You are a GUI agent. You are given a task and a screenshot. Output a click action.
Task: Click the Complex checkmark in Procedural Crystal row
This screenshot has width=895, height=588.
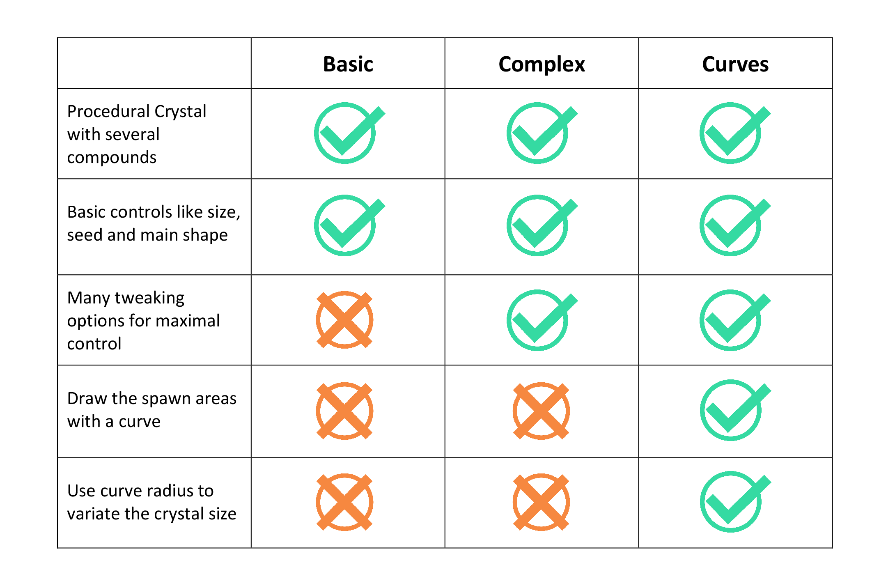tap(542, 133)
